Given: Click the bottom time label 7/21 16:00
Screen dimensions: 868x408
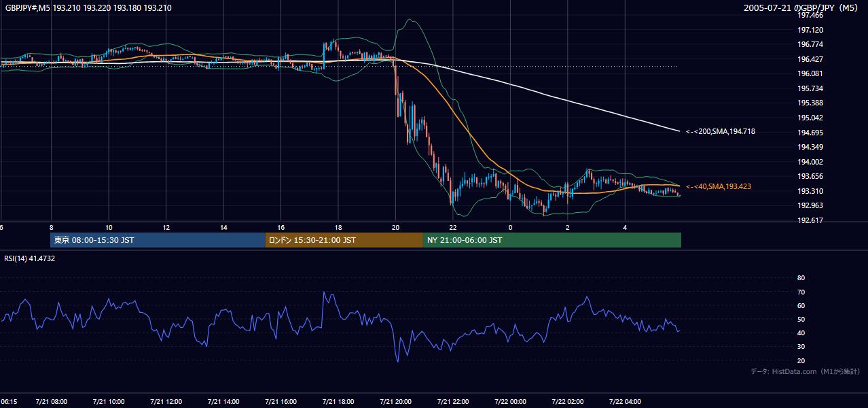Looking at the screenshot, I should coord(281,402).
